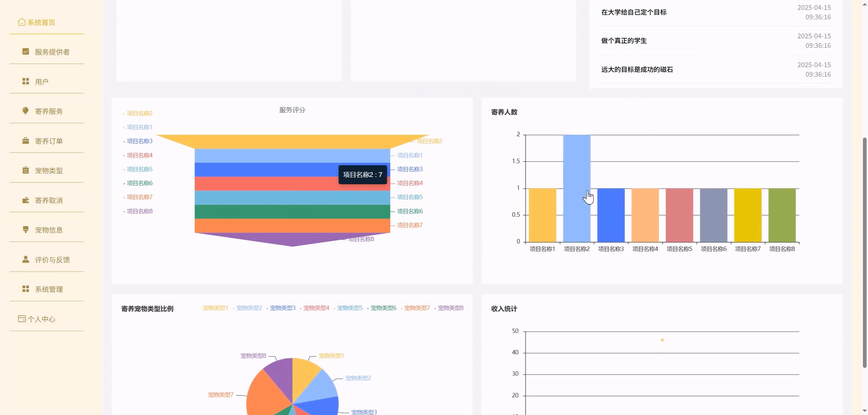This screenshot has width=868, height=415.
Task: Toggle pie legend entry 宠物类型4
Action: click(x=316, y=308)
